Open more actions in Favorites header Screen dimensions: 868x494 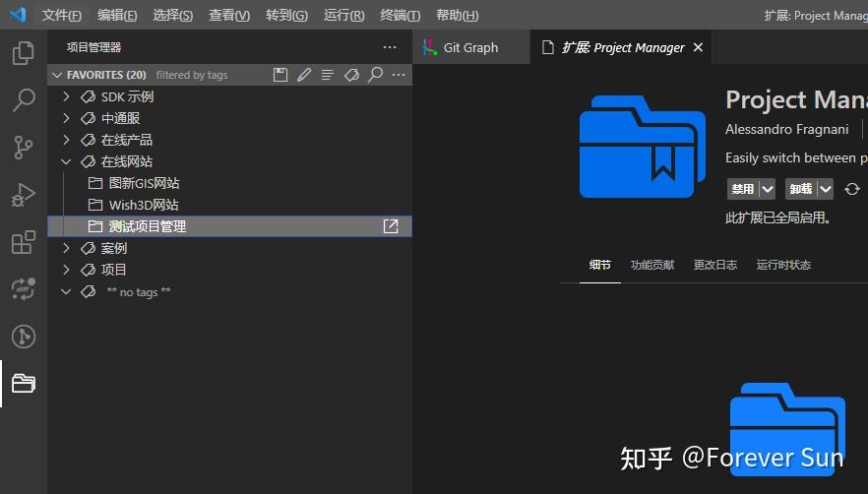pyautogui.click(x=399, y=75)
